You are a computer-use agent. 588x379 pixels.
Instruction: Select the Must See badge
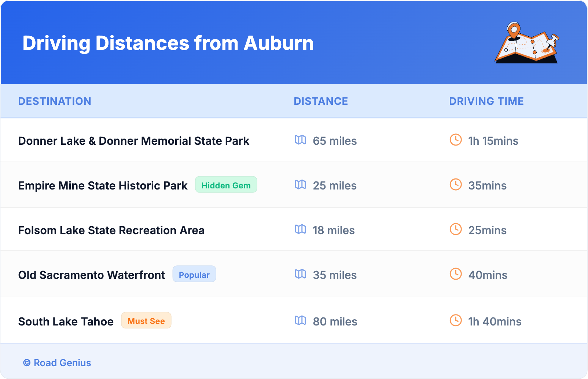coord(146,321)
